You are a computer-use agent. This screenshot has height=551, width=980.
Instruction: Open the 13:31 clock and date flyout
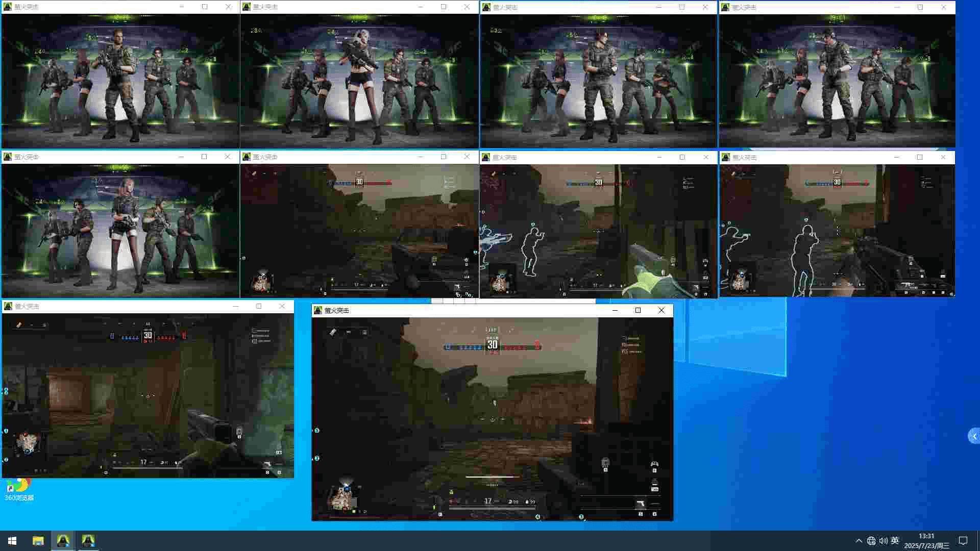click(926, 541)
